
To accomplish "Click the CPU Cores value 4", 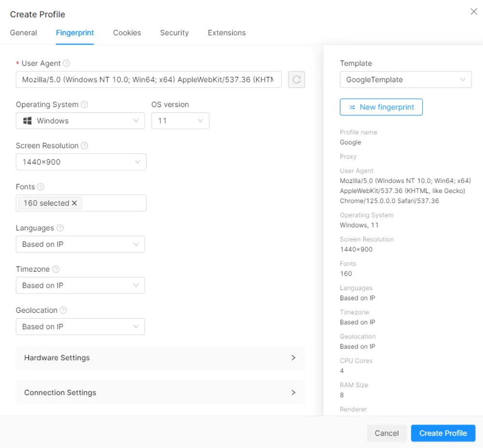I will [x=341, y=371].
